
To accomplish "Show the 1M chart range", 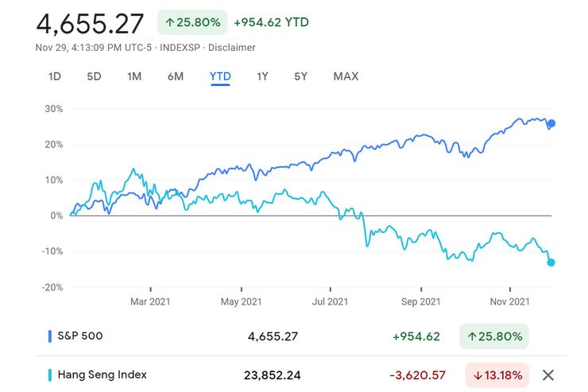I will click(134, 76).
